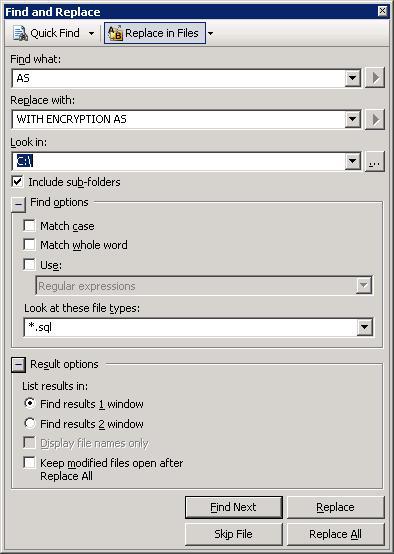Expand the Find what history dropdown
The image size is (394, 554).
(x=353, y=78)
